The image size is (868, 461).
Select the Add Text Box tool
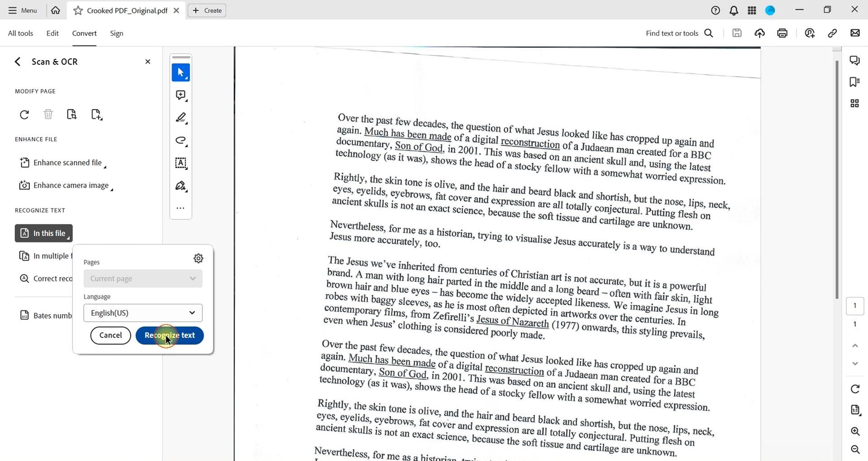click(180, 163)
